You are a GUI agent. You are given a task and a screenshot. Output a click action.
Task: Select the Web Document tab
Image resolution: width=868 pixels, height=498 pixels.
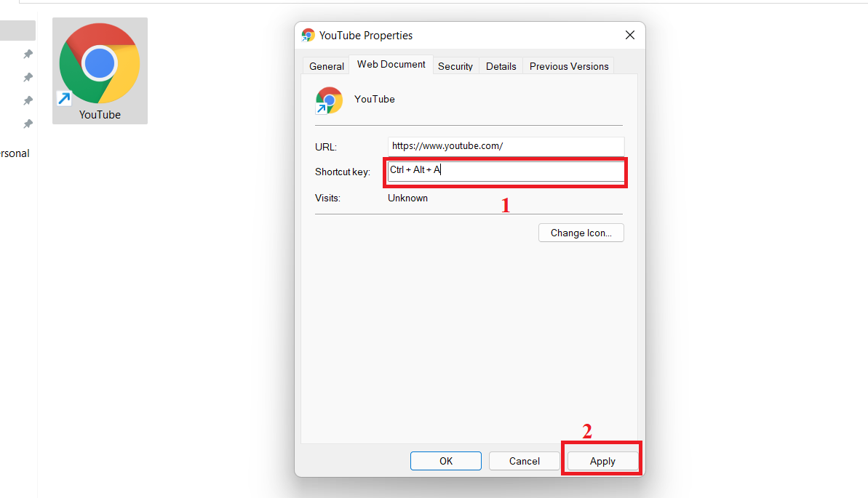tap(391, 65)
